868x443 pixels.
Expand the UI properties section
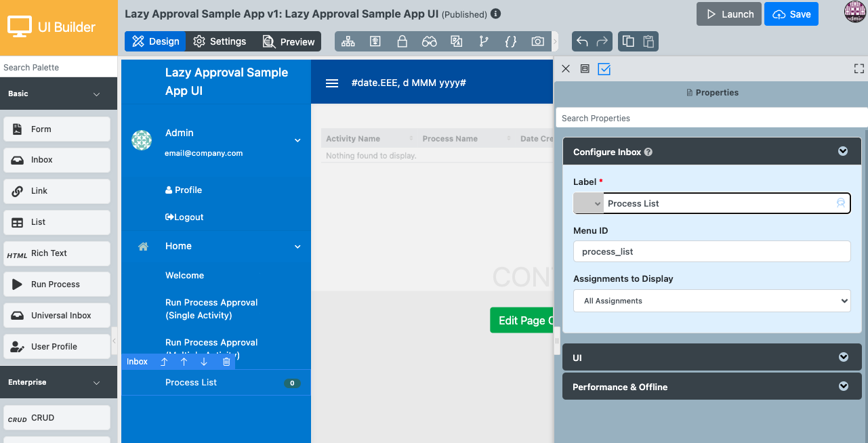(711, 358)
